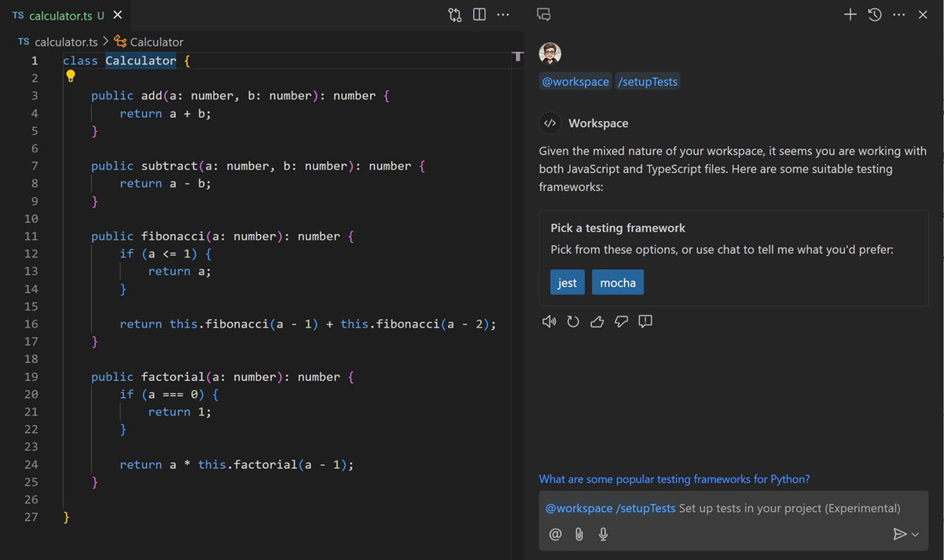Regenerate the Copilot response

pyautogui.click(x=573, y=320)
